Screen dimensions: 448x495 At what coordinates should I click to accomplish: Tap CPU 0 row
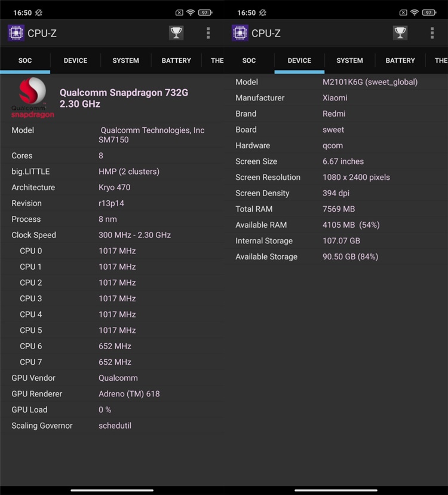(112, 251)
